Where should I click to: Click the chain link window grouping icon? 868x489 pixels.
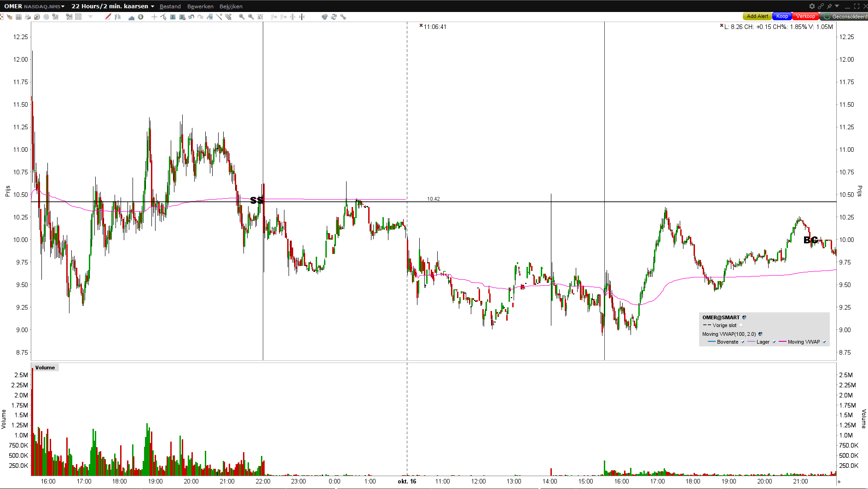(x=821, y=6)
